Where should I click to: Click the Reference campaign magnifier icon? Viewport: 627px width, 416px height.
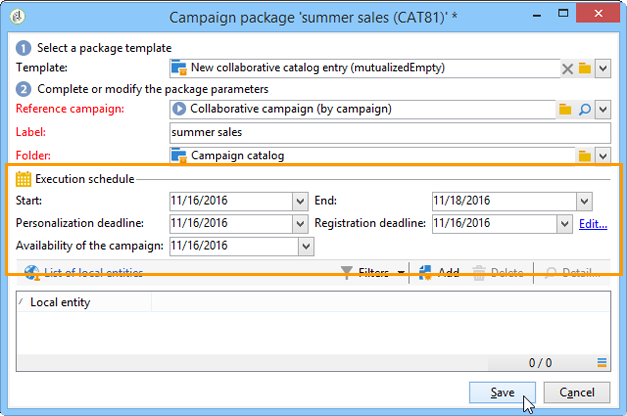click(x=585, y=109)
